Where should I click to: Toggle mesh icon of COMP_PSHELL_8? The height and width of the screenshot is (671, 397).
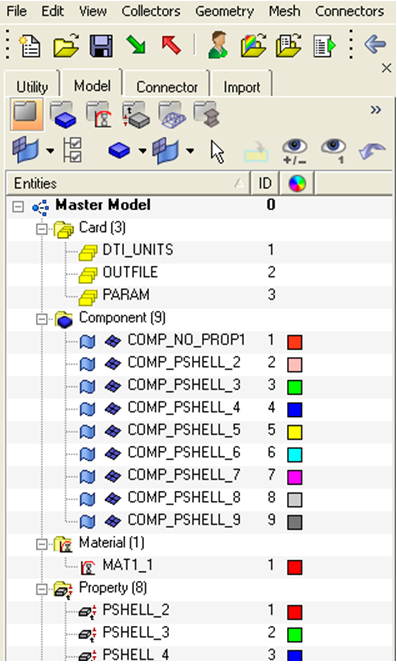[x=113, y=499]
